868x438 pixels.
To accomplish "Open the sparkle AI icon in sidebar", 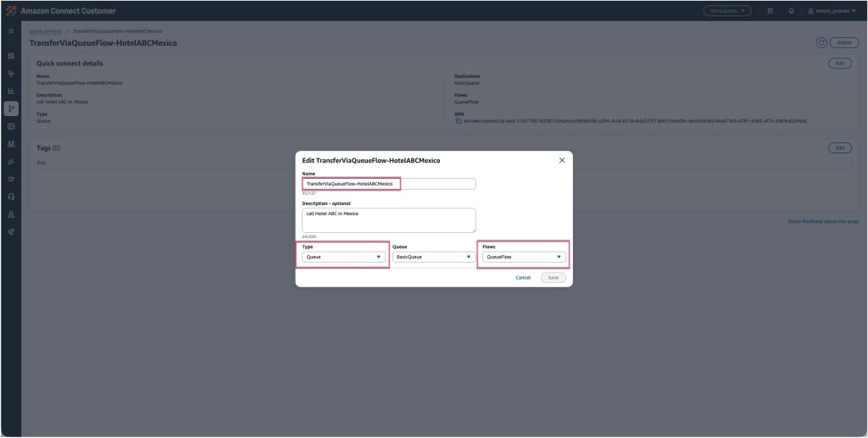I will click(11, 74).
